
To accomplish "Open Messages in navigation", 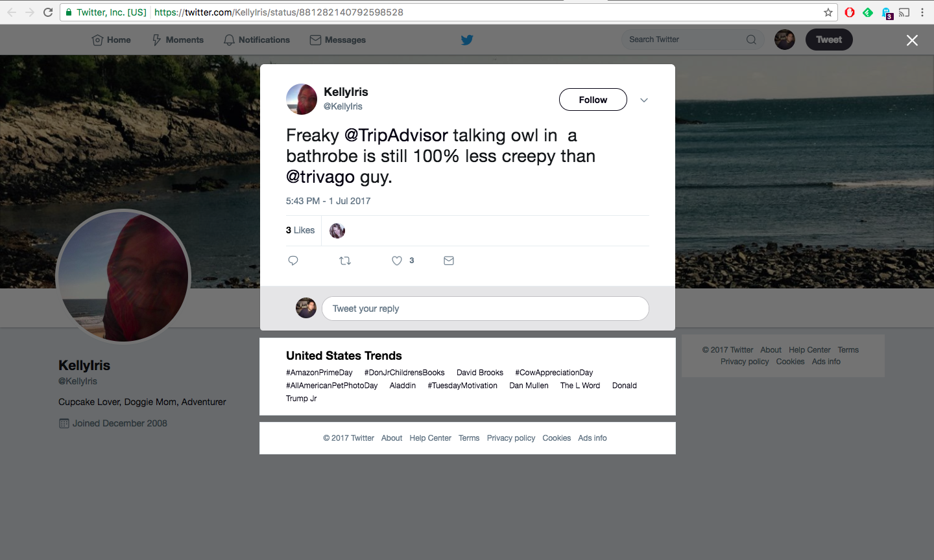I will (x=338, y=40).
